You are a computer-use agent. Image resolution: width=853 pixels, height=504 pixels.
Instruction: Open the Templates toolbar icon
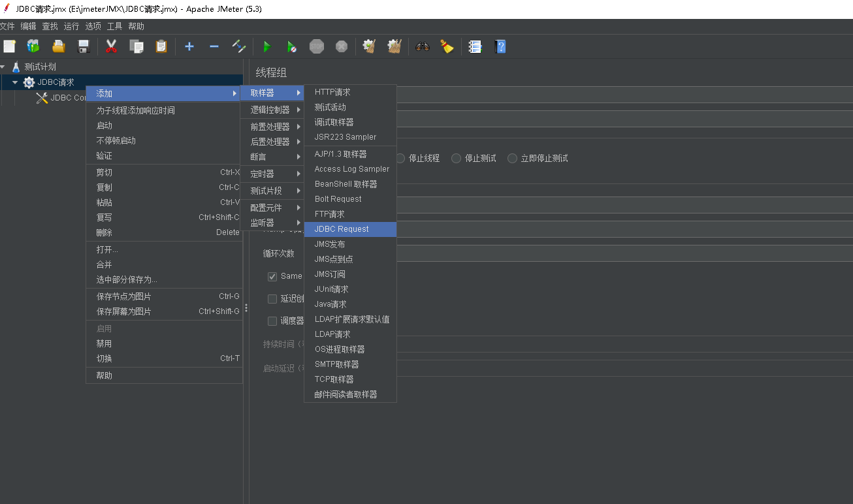33,46
